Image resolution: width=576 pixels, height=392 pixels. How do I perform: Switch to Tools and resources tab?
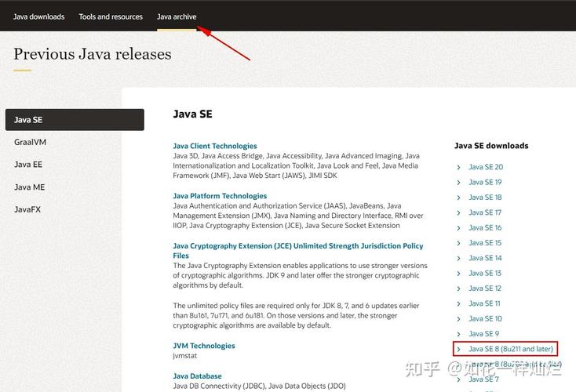(x=111, y=16)
